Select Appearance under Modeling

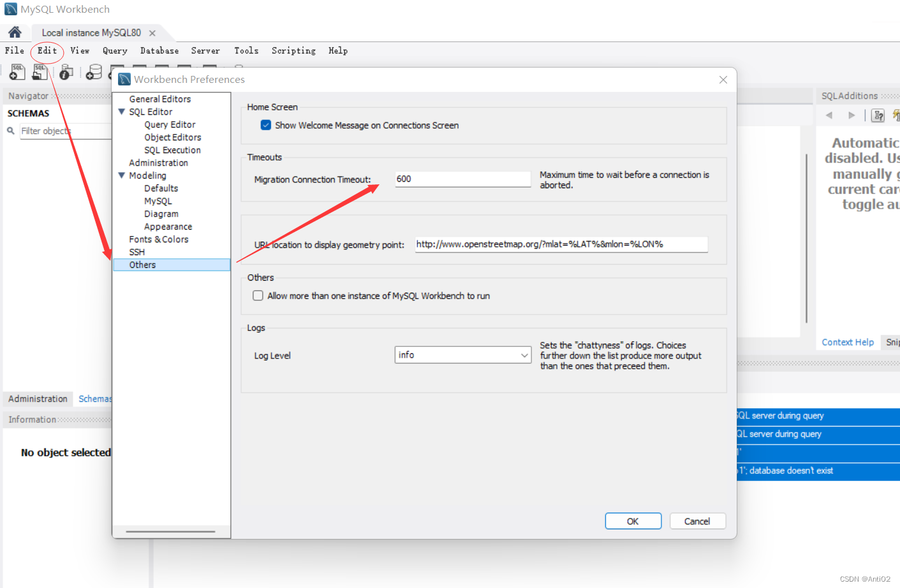point(168,226)
